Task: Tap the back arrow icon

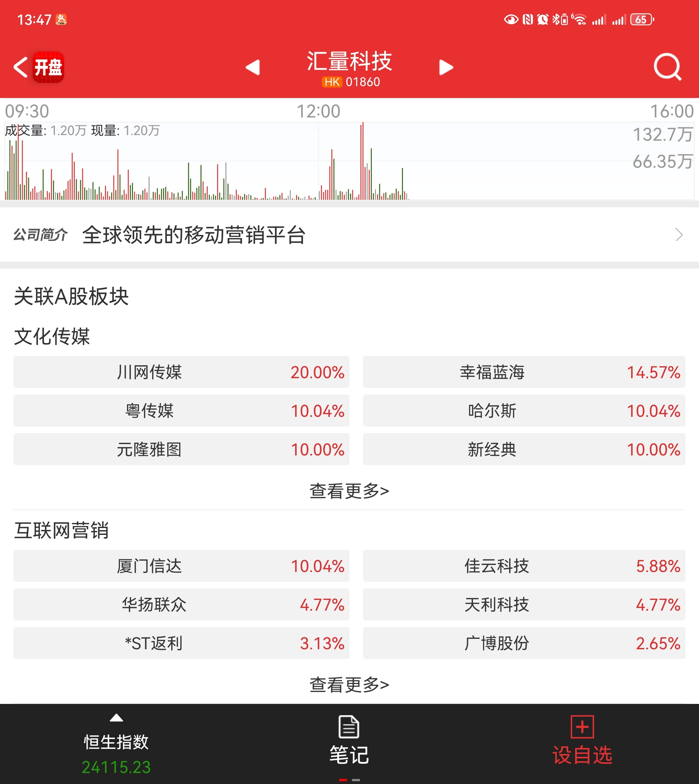Action: click(20, 67)
